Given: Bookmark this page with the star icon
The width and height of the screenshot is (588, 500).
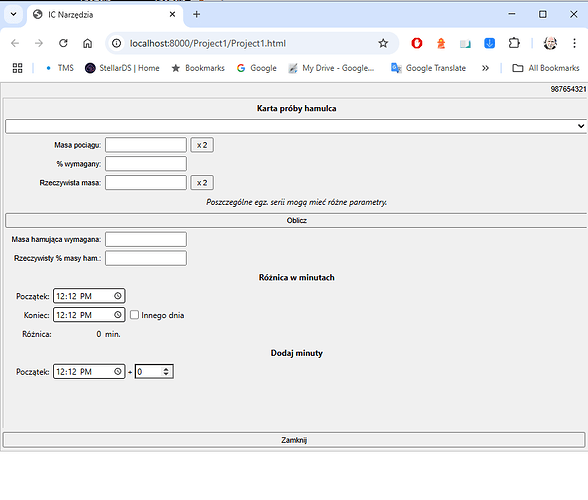Looking at the screenshot, I should point(383,44).
